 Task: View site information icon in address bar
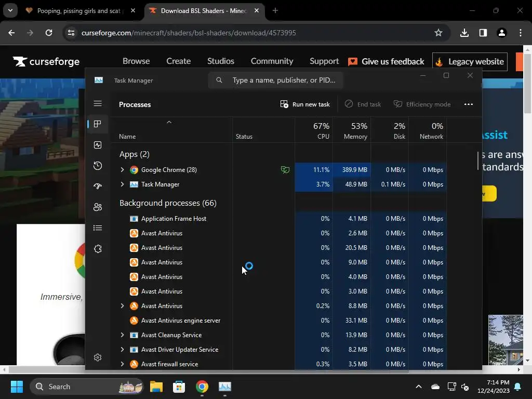click(x=71, y=33)
